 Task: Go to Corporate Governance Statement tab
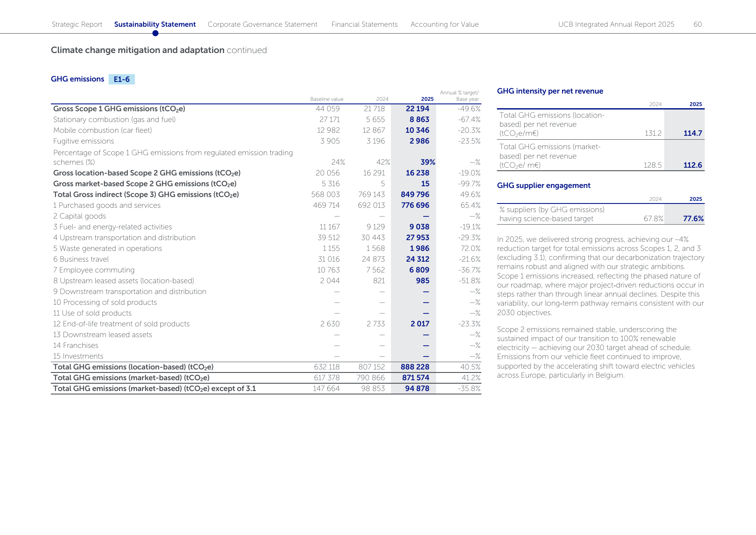pos(262,25)
